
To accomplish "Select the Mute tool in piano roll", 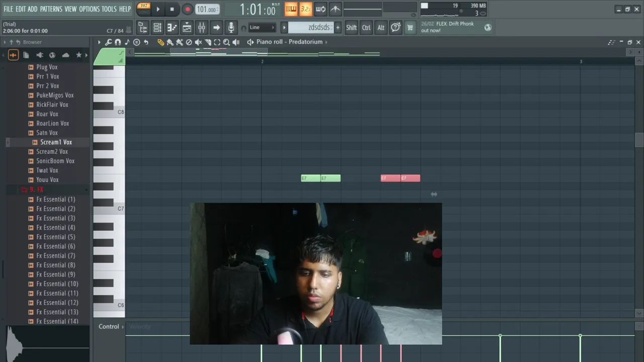I will tap(198, 42).
